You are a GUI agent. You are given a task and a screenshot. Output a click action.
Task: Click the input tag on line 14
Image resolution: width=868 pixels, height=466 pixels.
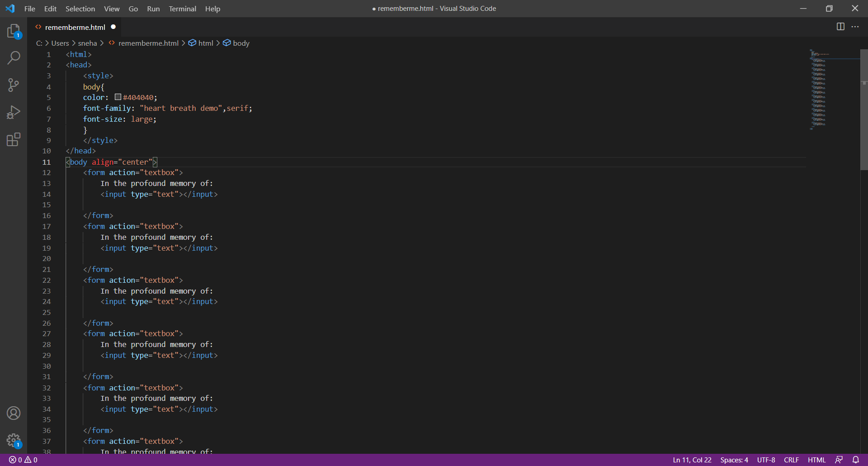click(x=159, y=194)
